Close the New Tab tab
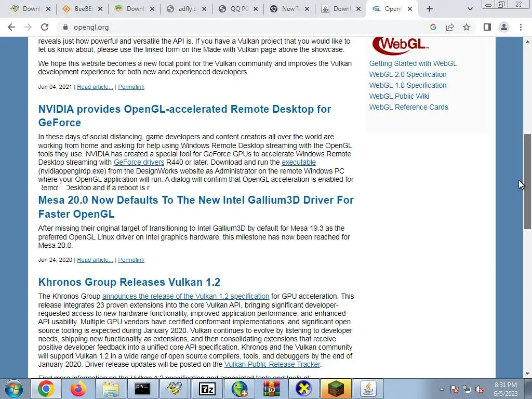532x399 pixels. point(307,9)
